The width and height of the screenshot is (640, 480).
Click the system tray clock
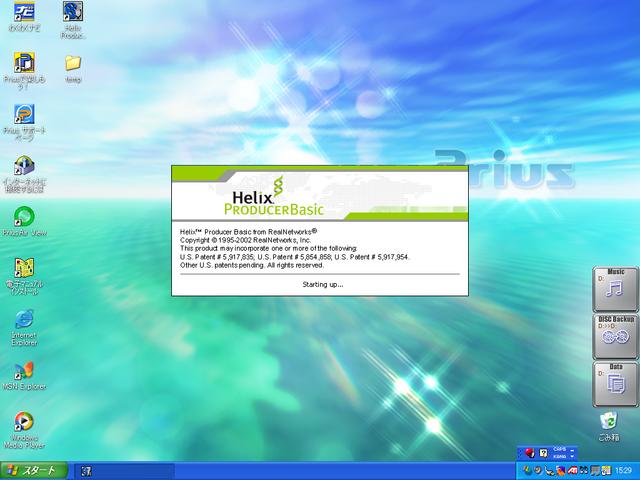tap(624, 470)
